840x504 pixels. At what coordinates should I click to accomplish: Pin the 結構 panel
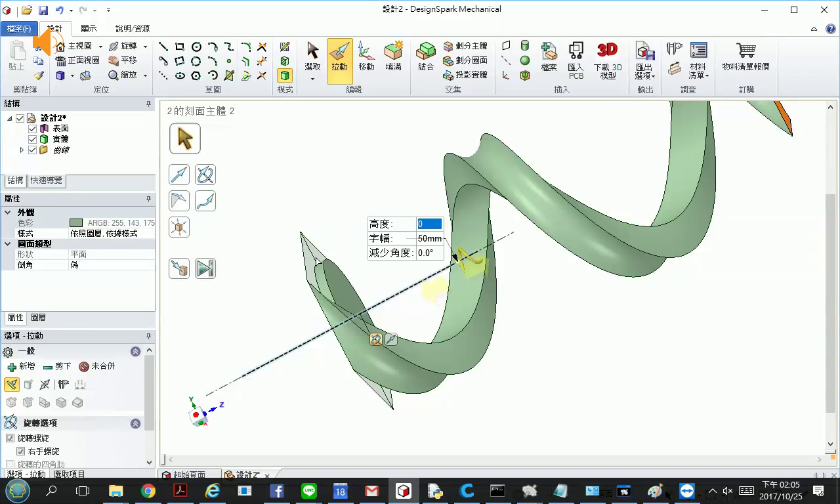(x=148, y=104)
